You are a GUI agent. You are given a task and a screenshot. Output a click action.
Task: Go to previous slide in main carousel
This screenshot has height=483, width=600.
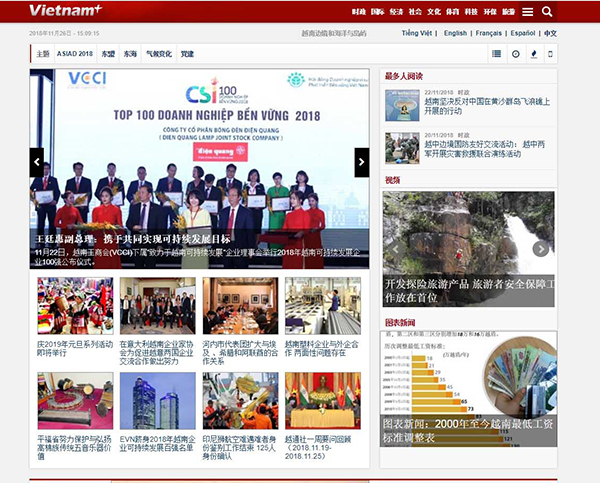click(37, 161)
